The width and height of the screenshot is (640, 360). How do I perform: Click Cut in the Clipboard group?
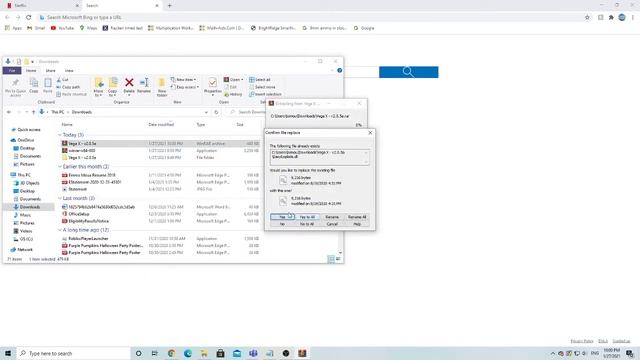point(62,80)
